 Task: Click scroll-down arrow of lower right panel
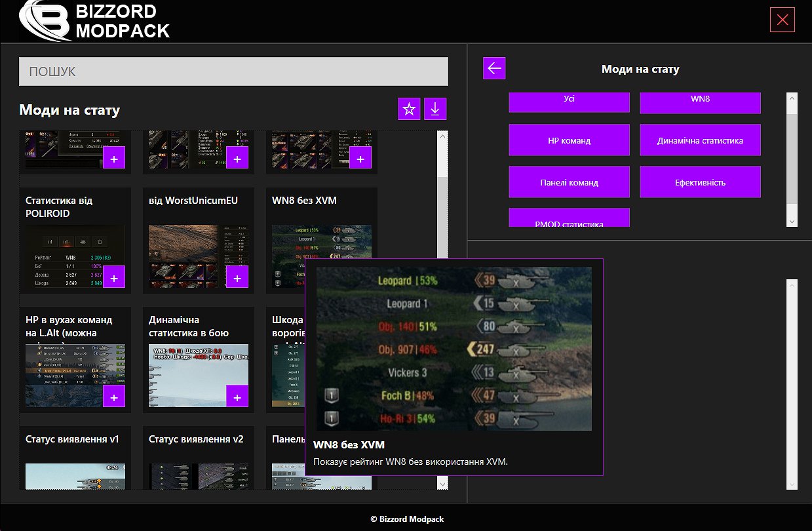point(792,483)
